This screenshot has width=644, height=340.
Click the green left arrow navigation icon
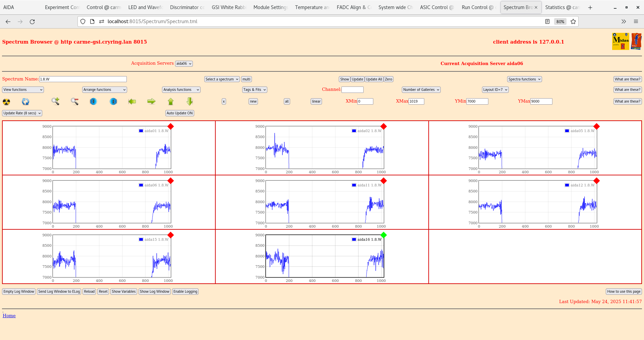coord(132,101)
